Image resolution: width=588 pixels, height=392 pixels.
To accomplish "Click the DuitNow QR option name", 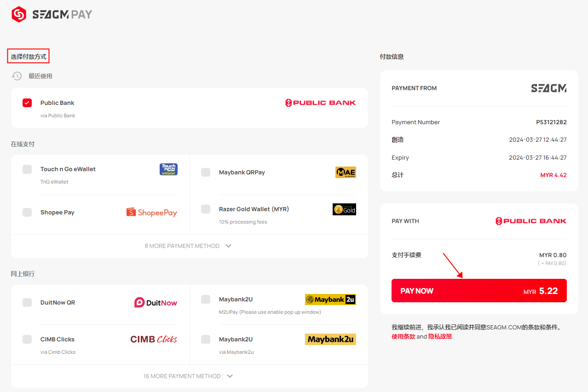I will (x=58, y=302).
